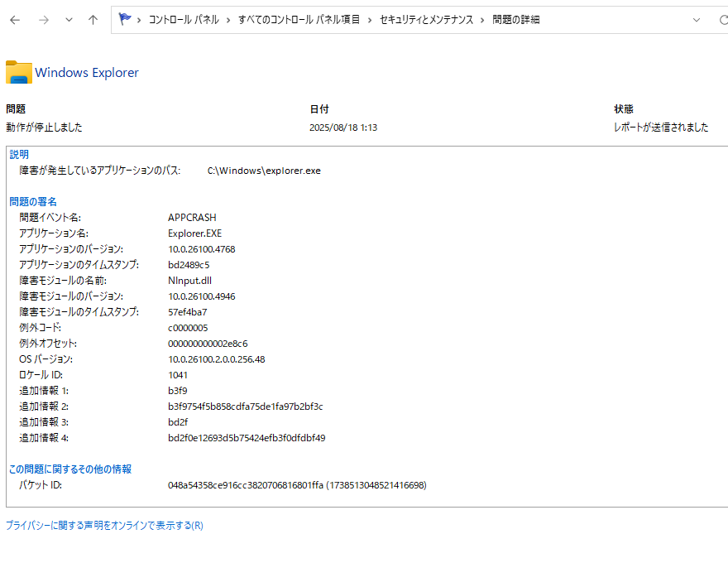Click the Windows Explorer folder icon
This screenshot has height=563, width=728.
pyautogui.click(x=19, y=73)
